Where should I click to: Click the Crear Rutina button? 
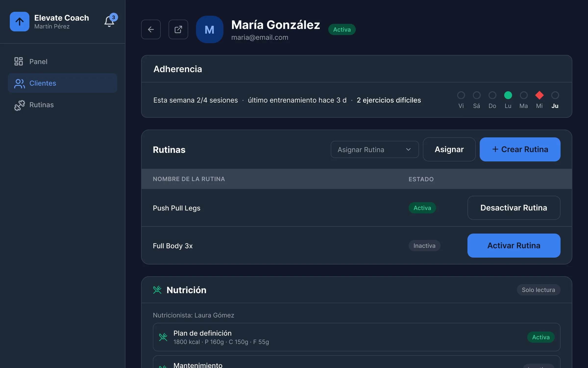click(520, 149)
